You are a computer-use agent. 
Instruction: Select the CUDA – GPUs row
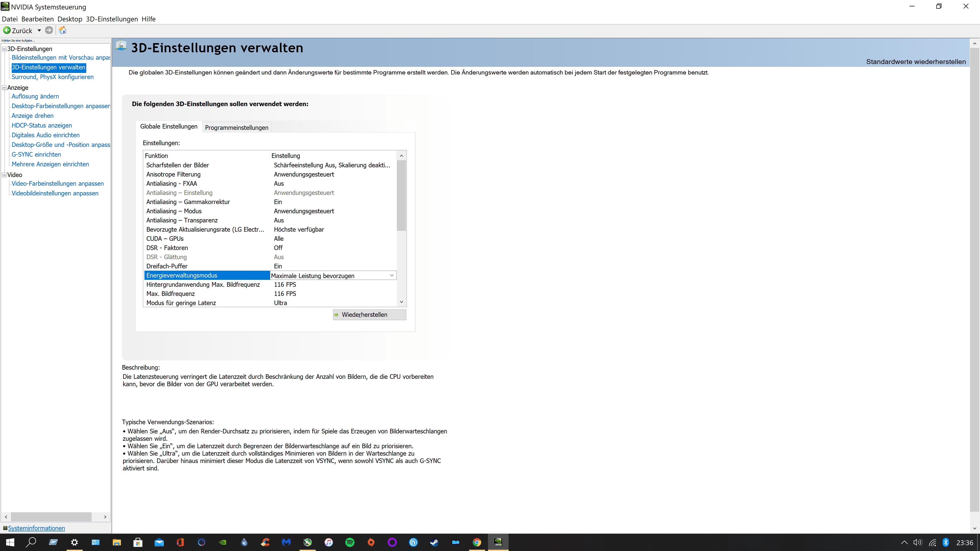(270, 239)
